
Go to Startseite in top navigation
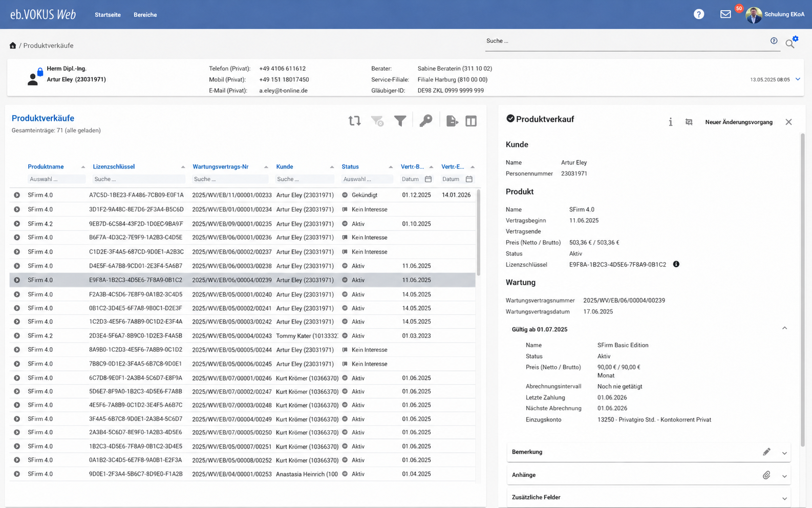click(108, 15)
